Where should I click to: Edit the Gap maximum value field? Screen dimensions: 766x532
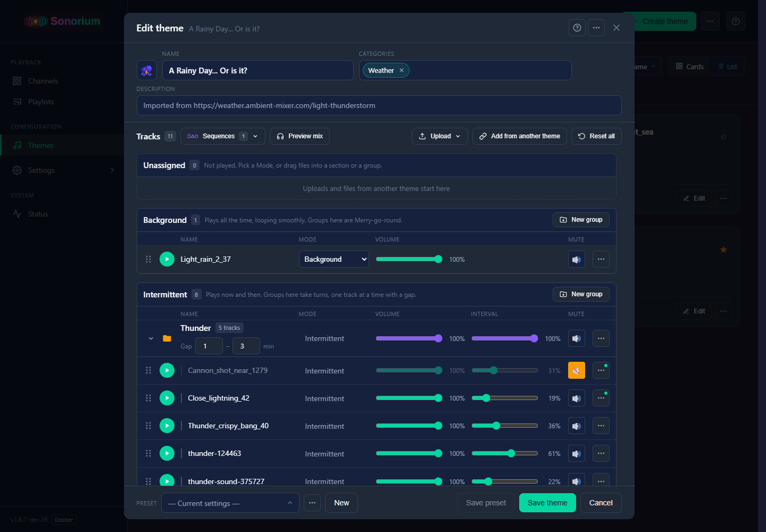[246, 346]
